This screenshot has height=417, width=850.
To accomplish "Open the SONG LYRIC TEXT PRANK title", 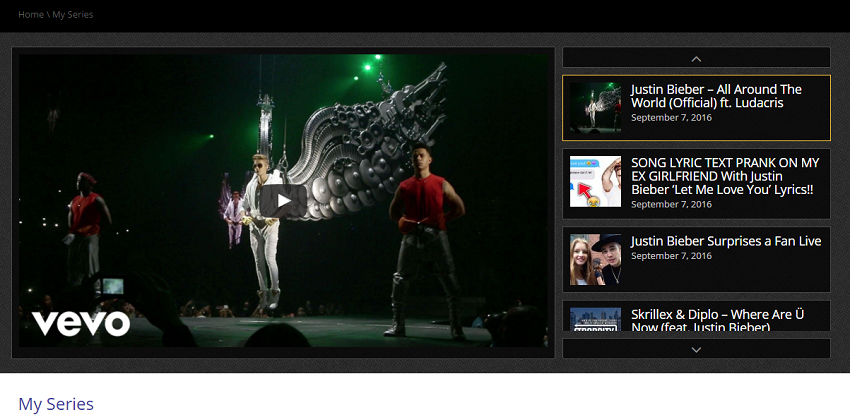I will (x=725, y=176).
